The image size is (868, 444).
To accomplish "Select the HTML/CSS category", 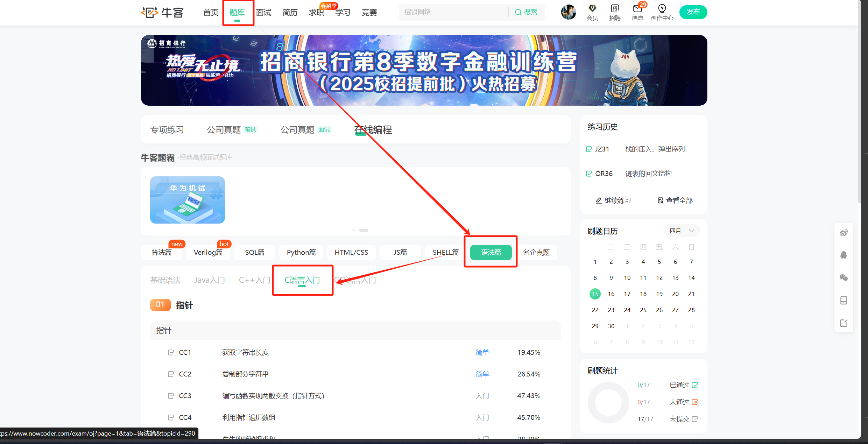I will [x=352, y=252].
